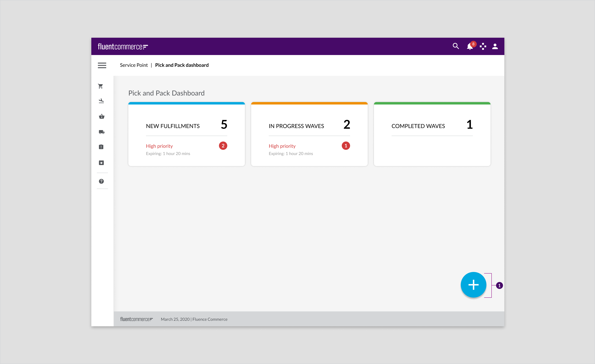This screenshot has height=364, width=595.
Task: Click the Pick and Pack dashboard breadcrumb
Action: coord(182,65)
